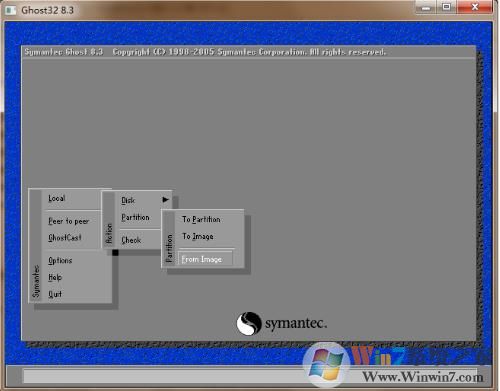Viewport: 500px width, 391px height.
Task: Minimize the Ghost32 window
Action: pos(426,7)
